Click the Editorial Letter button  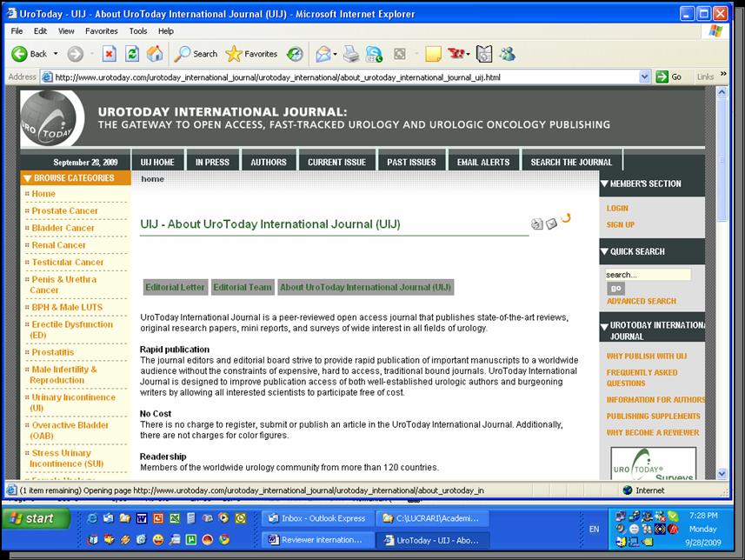click(176, 287)
